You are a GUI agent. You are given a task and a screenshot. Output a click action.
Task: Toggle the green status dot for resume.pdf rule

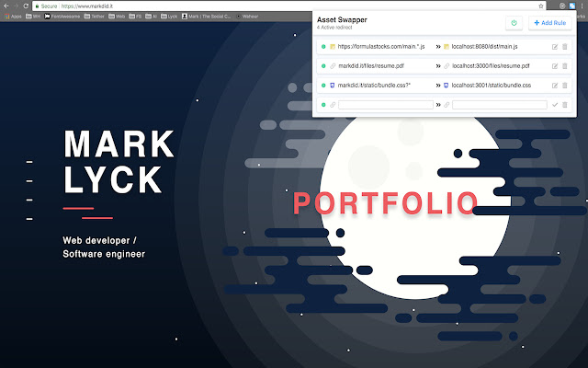point(323,65)
